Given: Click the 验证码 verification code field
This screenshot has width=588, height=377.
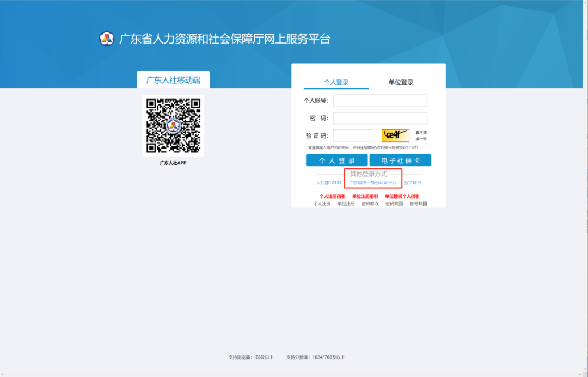Looking at the screenshot, I should tap(353, 135).
